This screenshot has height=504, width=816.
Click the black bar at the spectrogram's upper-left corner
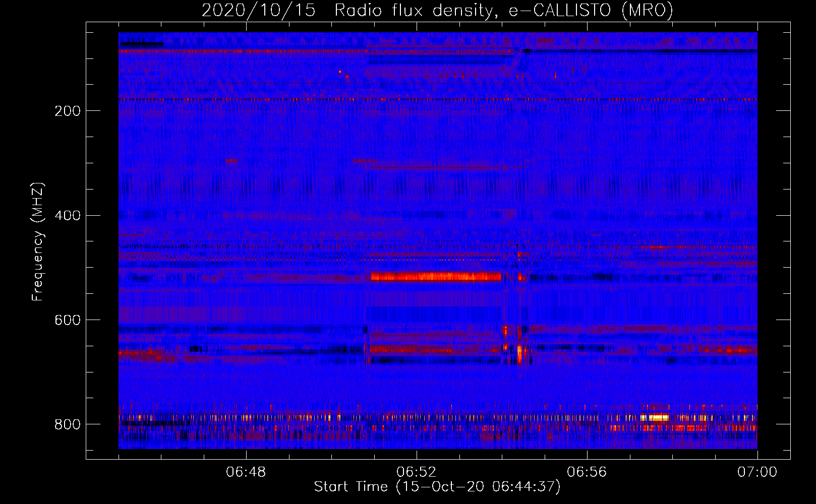pyautogui.click(x=142, y=44)
